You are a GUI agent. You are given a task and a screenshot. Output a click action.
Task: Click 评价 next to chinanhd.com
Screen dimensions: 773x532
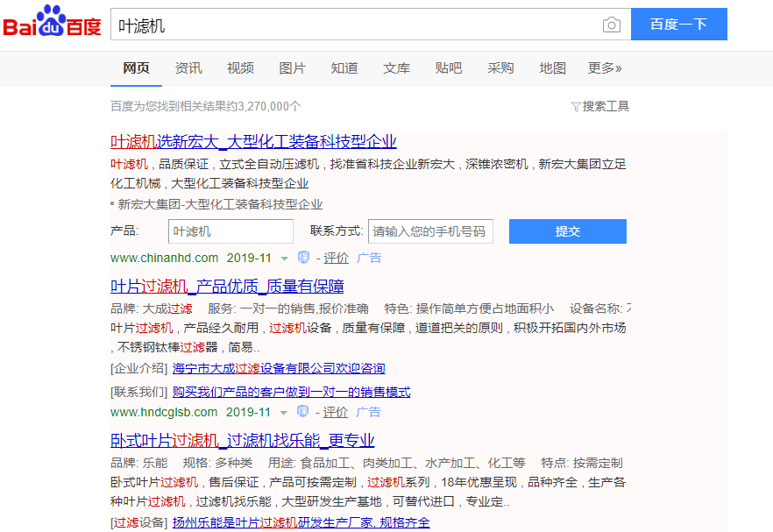(x=337, y=258)
